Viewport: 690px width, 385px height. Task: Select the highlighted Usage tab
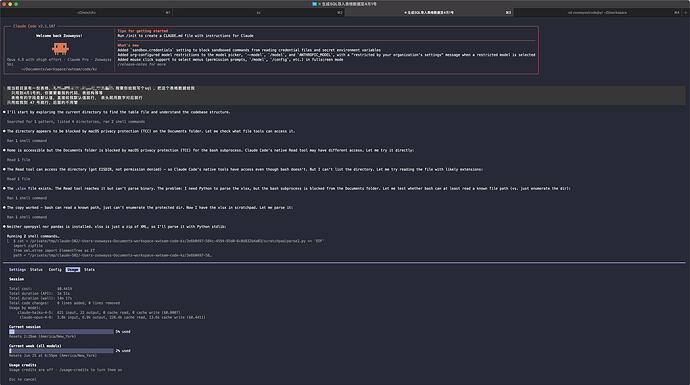click(73, 269)
